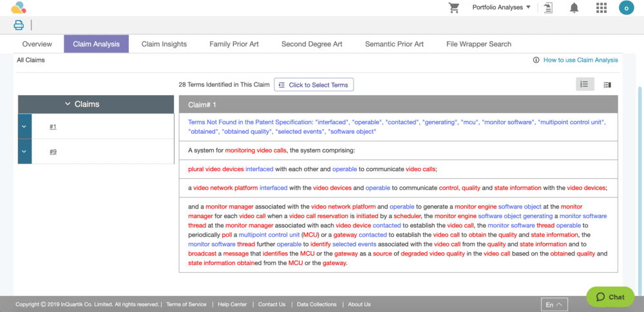Open the Claim Insights tab

pos(164,44)
